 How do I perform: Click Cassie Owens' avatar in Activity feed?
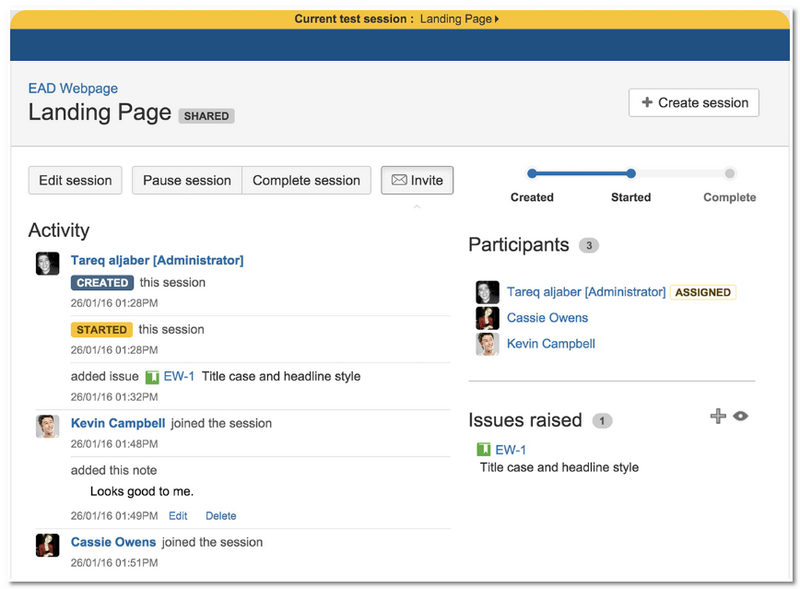coord(47,545)
